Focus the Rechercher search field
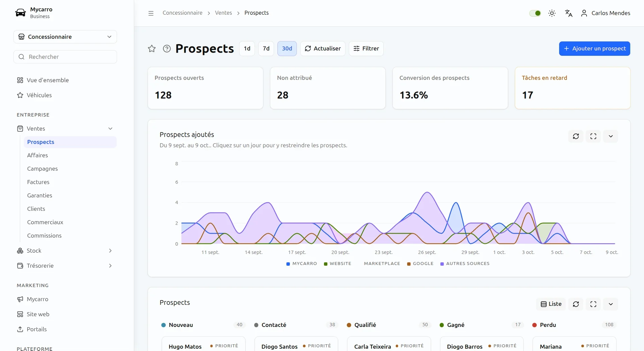The image size is (644, 351). click(65, 57)
